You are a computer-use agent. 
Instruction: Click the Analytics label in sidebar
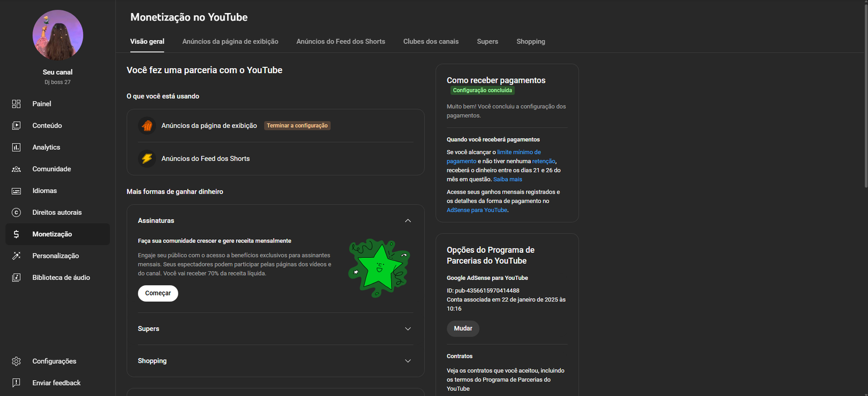coord(46,147)
